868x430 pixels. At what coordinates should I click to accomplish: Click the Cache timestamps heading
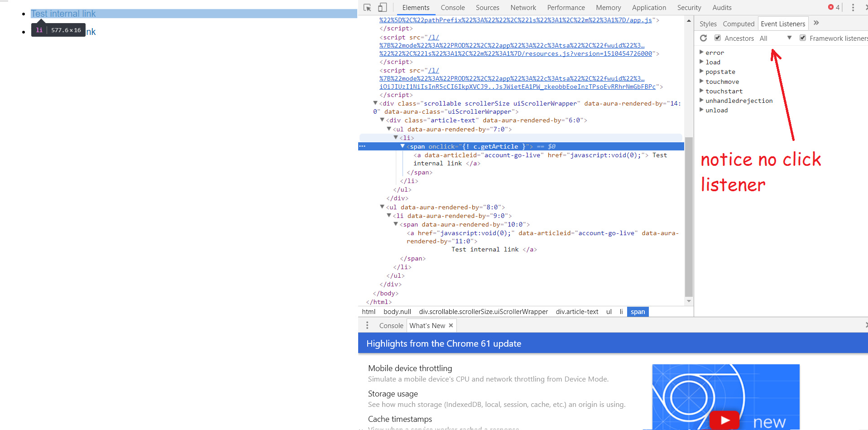click(400, 419)
